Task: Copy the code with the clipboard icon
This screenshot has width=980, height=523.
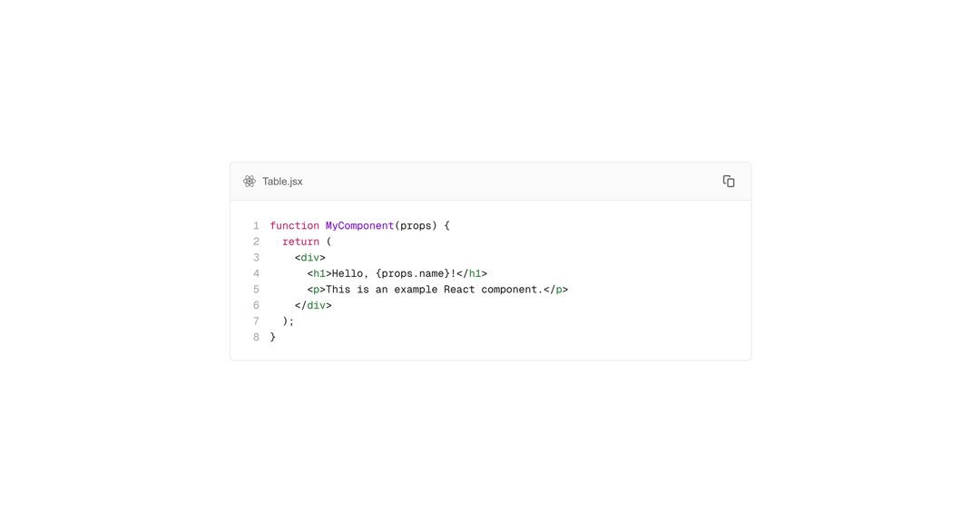Action: [x=728, y=182]
